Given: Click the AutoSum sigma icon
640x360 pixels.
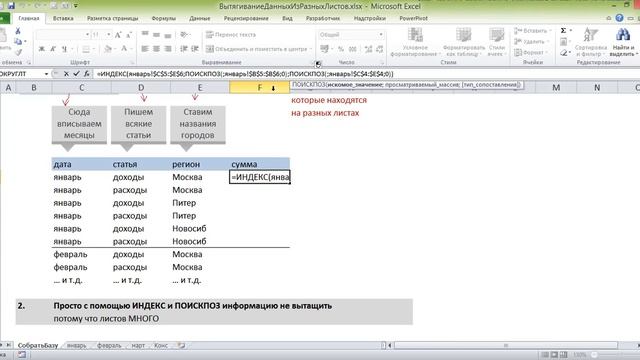Looking at the screenshot, I should tap(563, 31).
